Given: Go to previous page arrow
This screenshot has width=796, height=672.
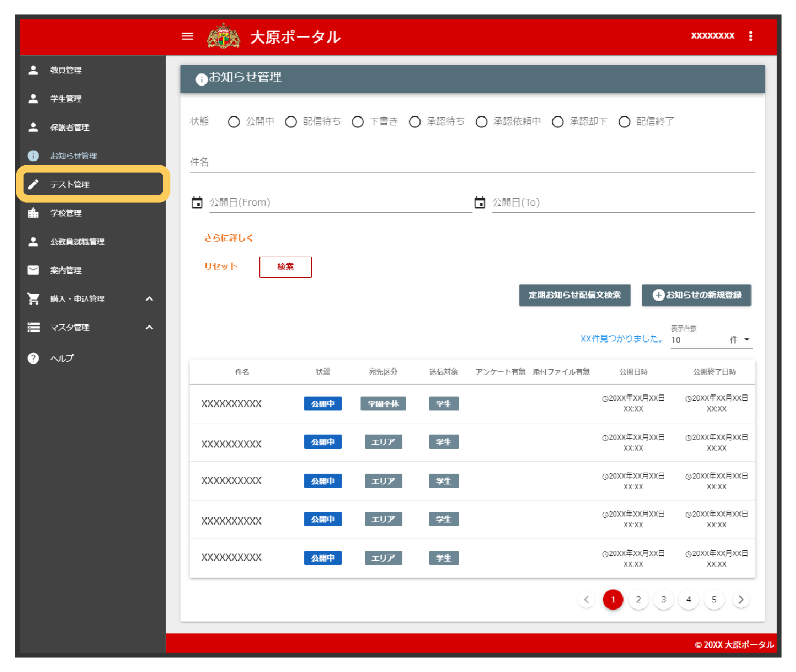Looking at the screenshot, I should [587, 600].
